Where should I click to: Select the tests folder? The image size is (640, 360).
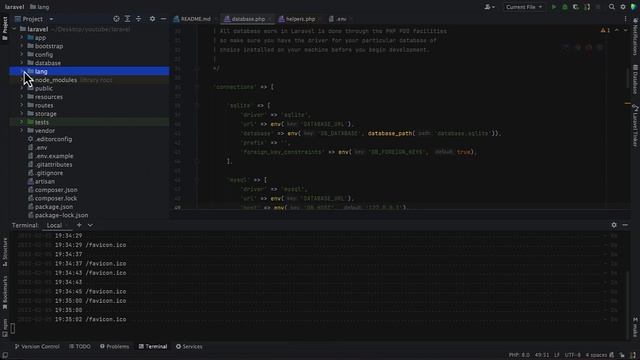tap(89, 122)
